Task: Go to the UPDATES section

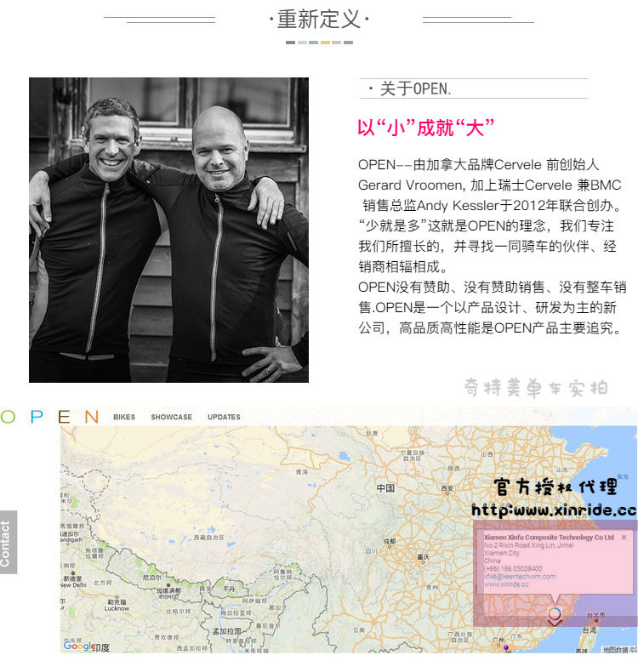Action: click(224, 417)
